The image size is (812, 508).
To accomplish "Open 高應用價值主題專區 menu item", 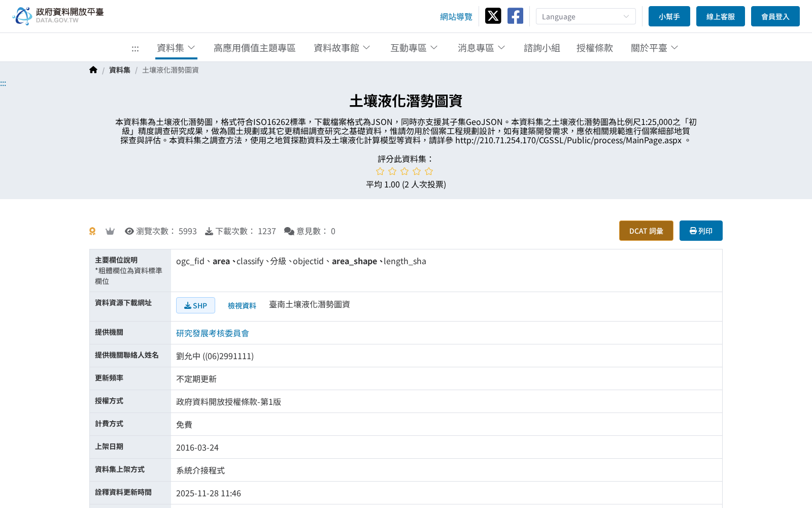I will tap(254, 48).
